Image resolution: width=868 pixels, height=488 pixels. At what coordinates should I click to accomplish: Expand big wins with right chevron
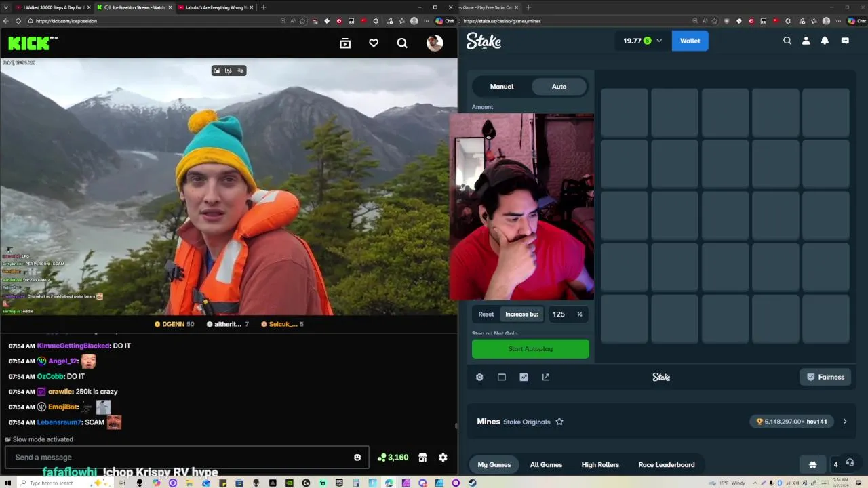(845, 422)
